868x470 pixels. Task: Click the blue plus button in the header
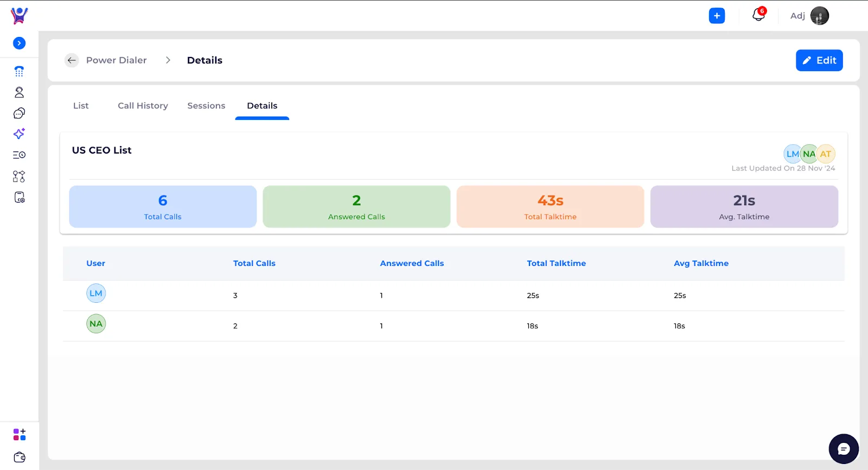tap(717, 16)
